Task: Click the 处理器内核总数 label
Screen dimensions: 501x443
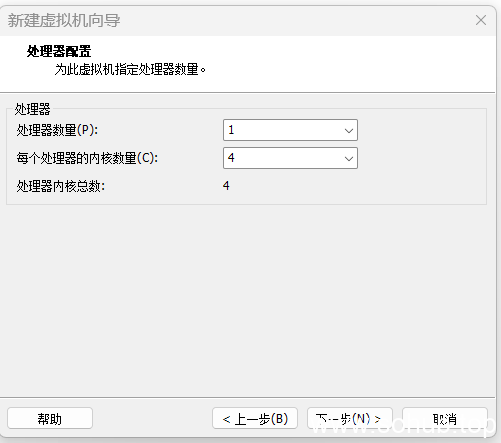Action: coord(61,186)
